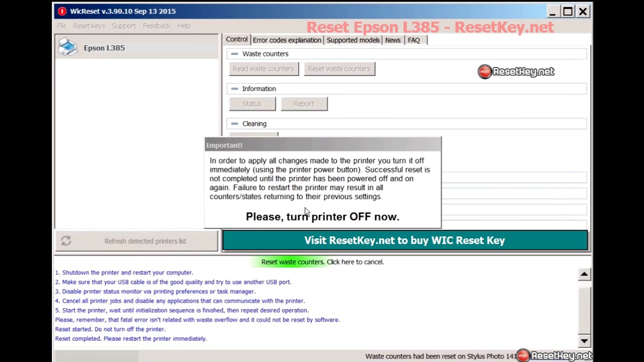Click 'Click here to cancel' link
This screenshot has height=362, width=644.
tap(355, 262)
